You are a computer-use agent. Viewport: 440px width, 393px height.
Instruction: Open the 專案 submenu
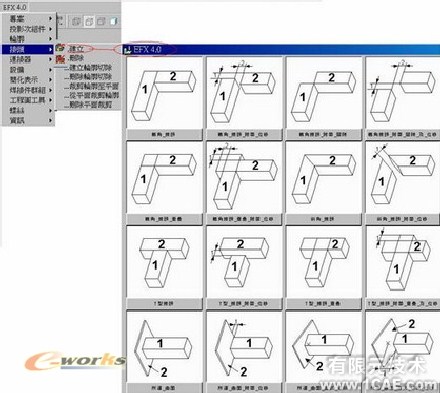tap(28, 19)
